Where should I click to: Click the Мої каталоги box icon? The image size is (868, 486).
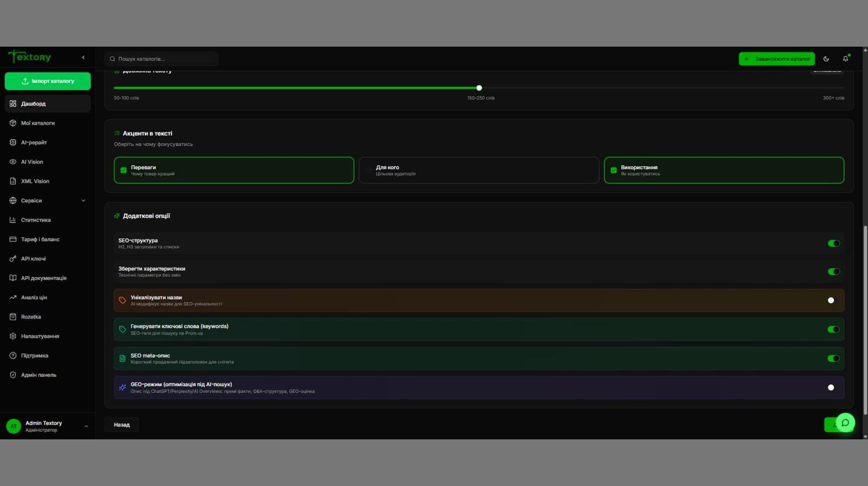point(13,123)
